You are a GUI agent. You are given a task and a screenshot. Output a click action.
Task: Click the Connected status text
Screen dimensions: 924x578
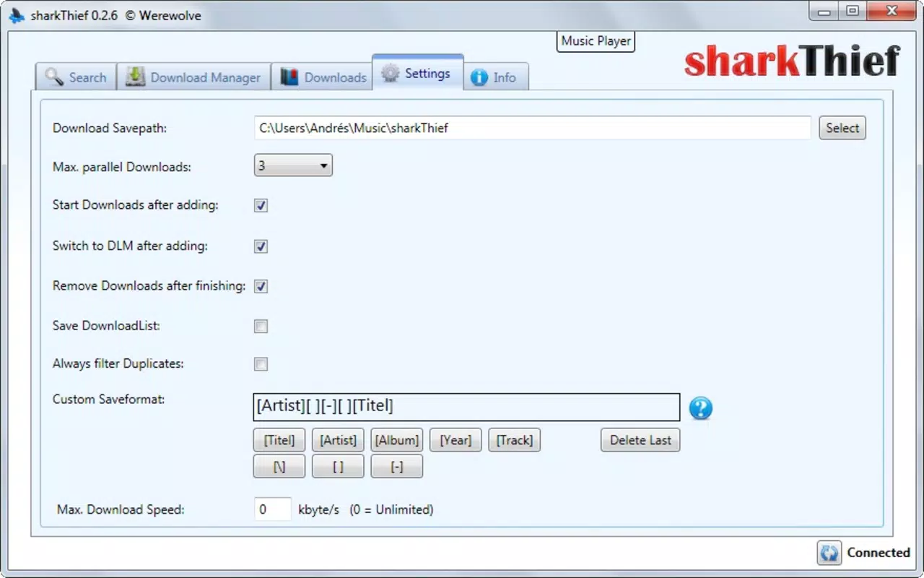tap(878, 553)
